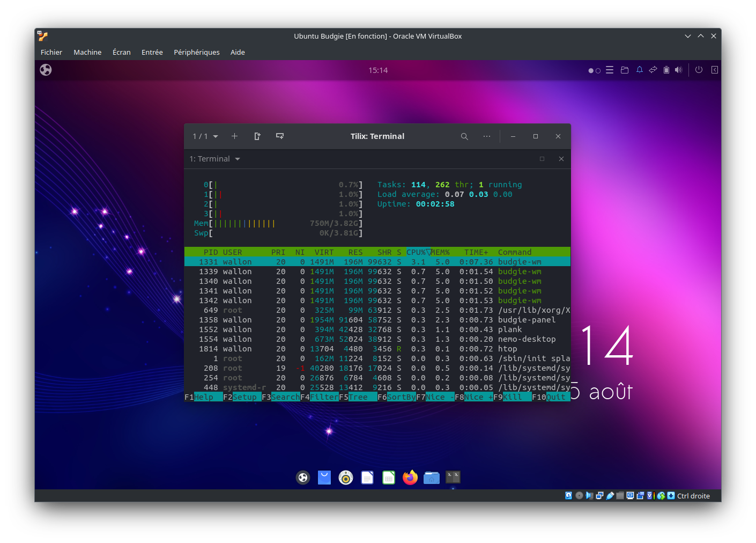Expand the 1/1 session switcher dropdown
This screenshot has width=756, height=543.
coord(205,136)
